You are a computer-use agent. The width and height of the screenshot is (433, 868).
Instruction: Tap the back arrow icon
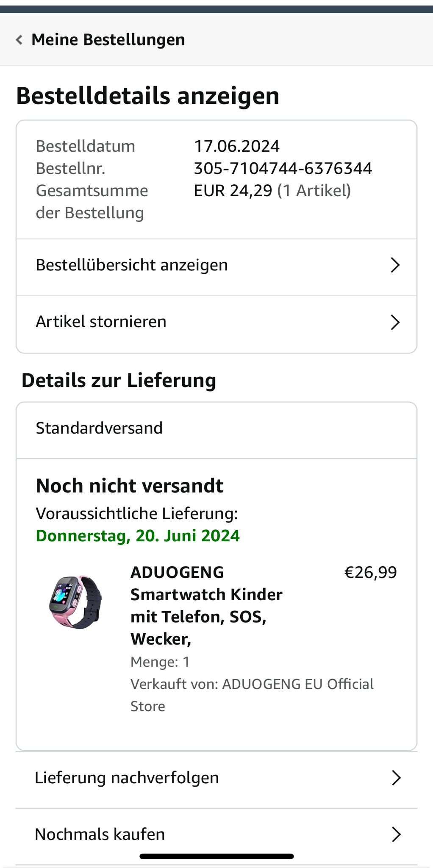click(x=19, y=40)
